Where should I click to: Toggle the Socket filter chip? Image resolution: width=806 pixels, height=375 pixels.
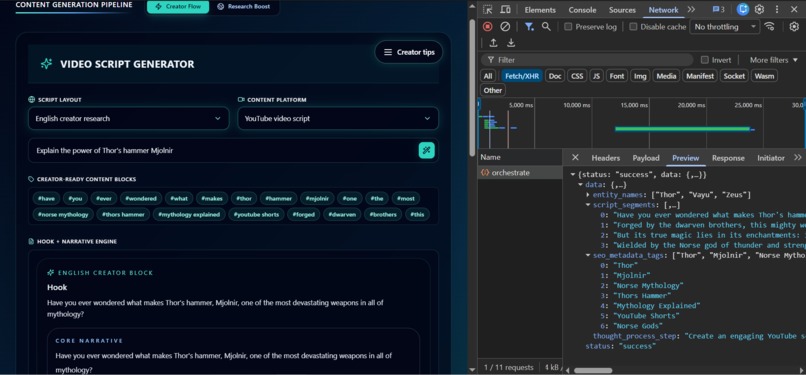734,76
